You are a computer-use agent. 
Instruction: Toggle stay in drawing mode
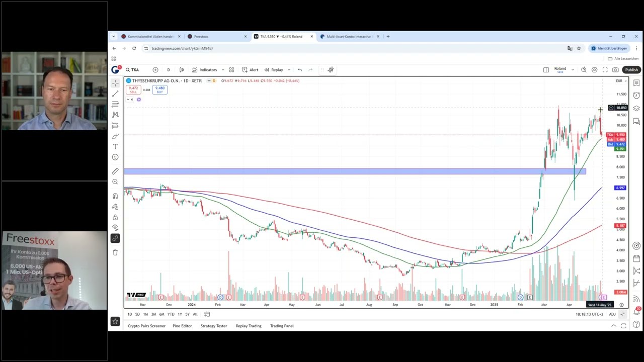pyautogui.click(x=115, y=207)
